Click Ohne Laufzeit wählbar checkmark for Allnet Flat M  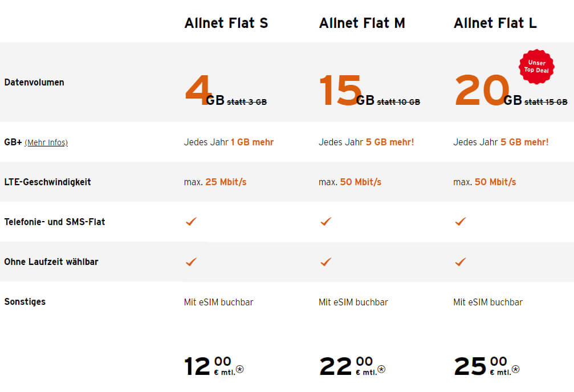pyautogui.click(x=325, y=262)
